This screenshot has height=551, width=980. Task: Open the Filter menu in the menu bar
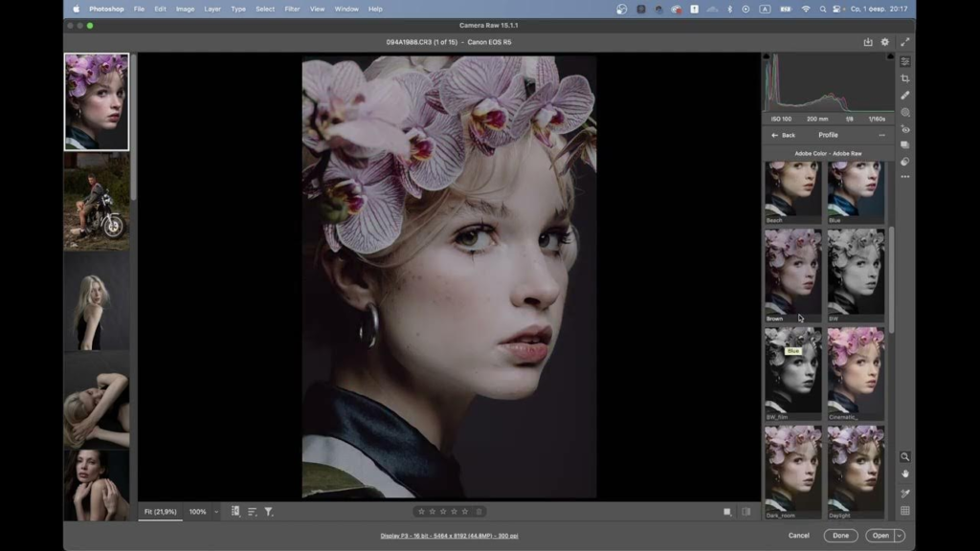[x=292, y=9]
